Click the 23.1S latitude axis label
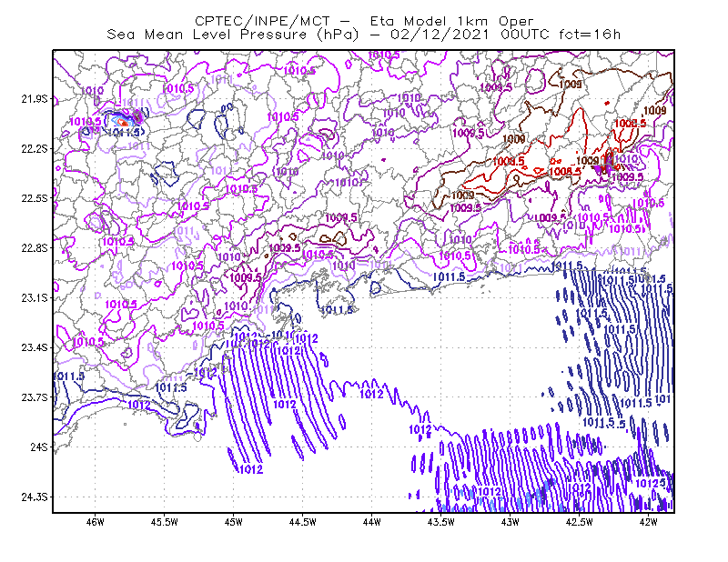The width and height of the screenshot is (728, 562). point(35,297)
